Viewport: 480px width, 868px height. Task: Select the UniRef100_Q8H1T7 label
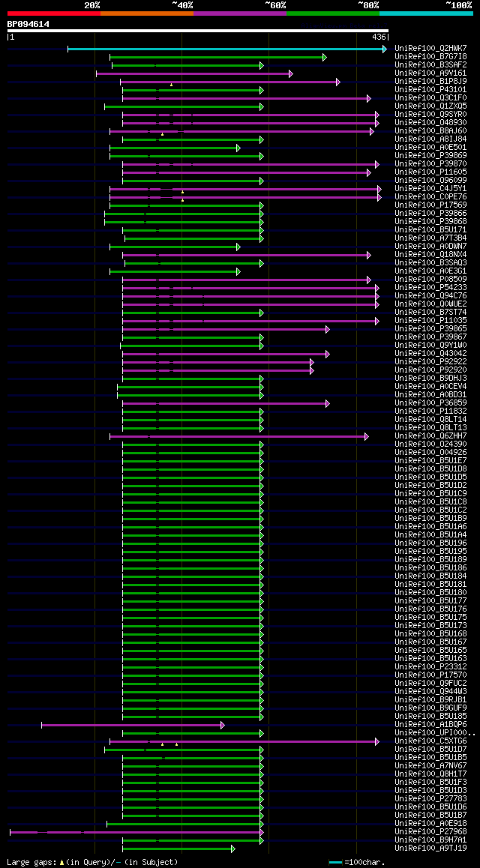point(430,774)
